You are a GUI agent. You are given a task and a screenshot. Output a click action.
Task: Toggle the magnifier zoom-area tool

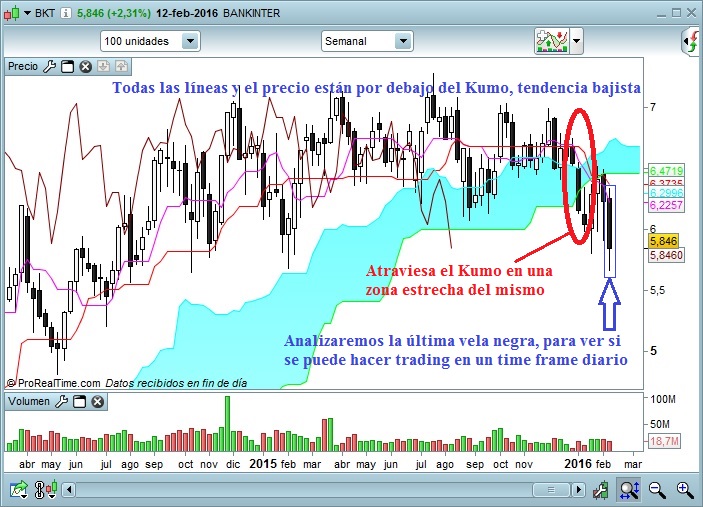click(x=629, y=489)
